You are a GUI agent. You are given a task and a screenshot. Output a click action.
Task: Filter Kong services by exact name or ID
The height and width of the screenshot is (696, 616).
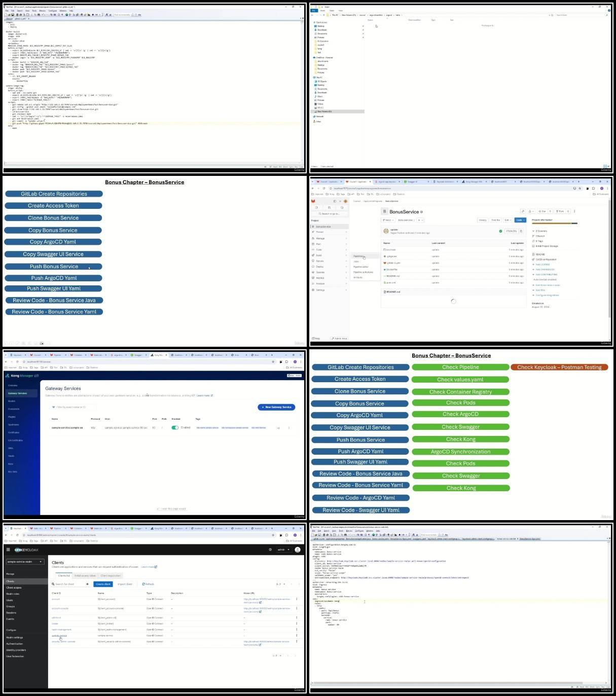[73, 407]
